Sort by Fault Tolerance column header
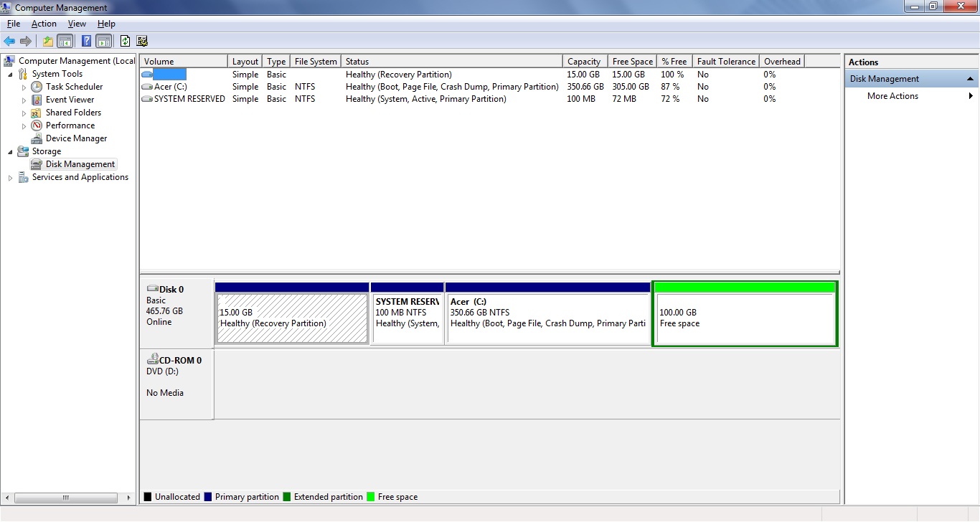 tap(726, 62)
